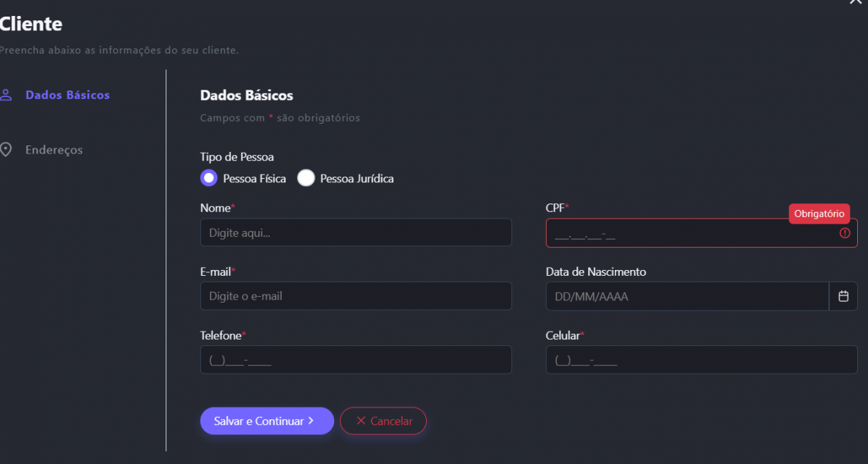Screen dimensions: 868x464
Task: Select the Pessoa Física radio option
Action: point(209,178)
